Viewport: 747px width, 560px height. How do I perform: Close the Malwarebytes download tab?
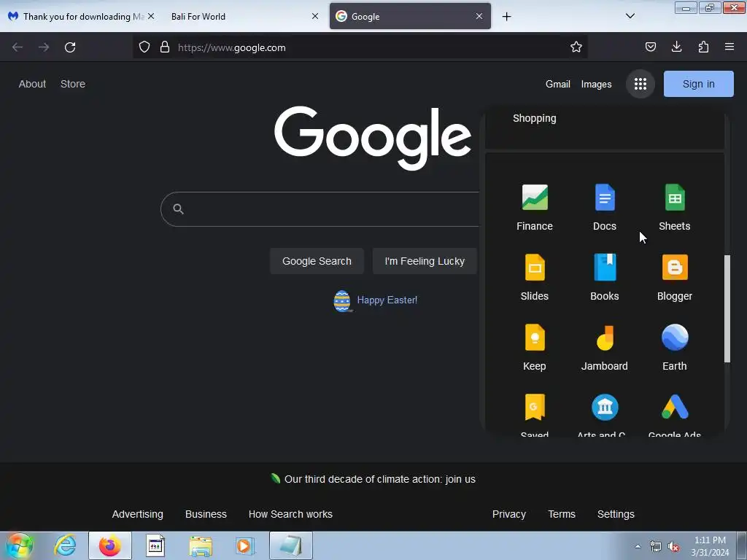(x=151, y=16)
